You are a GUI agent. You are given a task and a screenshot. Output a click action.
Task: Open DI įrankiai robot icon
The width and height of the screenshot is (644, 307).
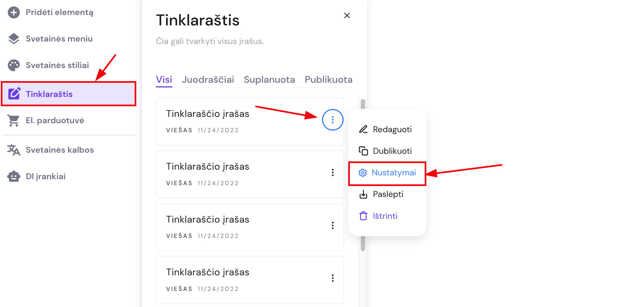point(14,176)
